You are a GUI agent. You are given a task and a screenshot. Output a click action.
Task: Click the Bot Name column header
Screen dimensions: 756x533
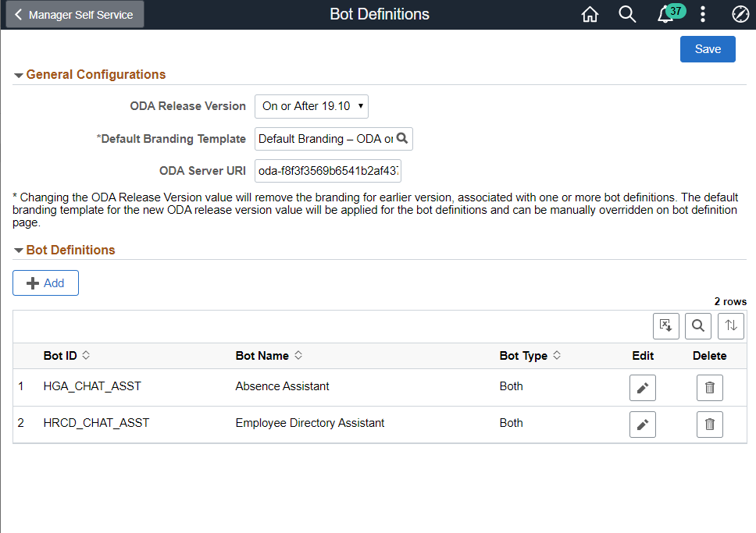(262, 356)
